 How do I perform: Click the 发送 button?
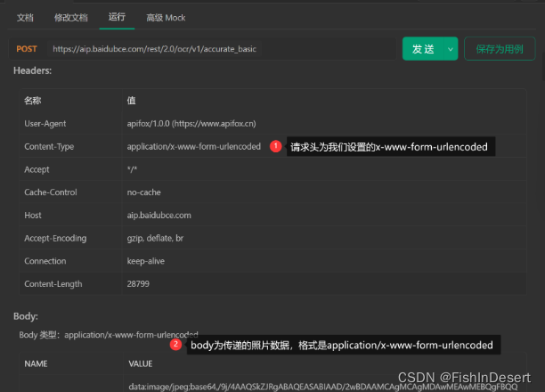pos(423,49)
